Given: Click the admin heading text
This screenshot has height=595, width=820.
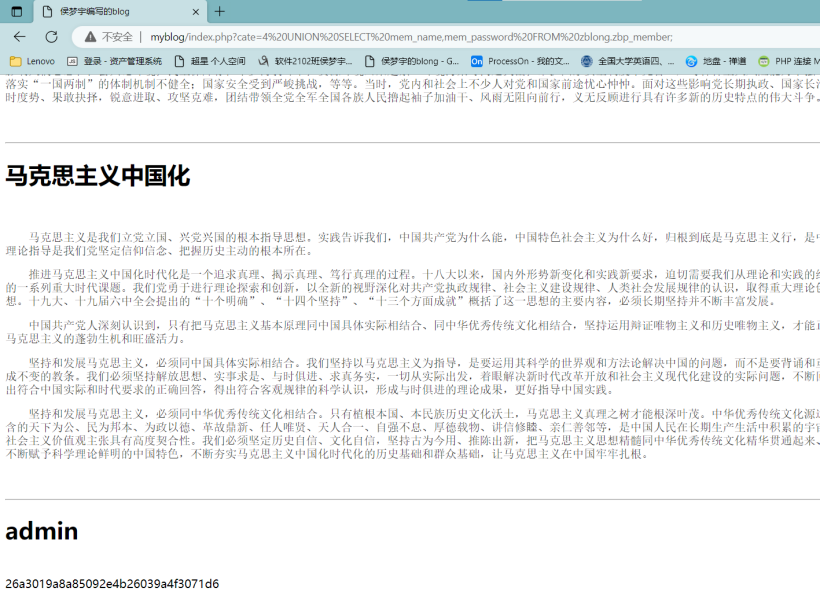Looking at the screenshot, I should (x=42, y=531).
